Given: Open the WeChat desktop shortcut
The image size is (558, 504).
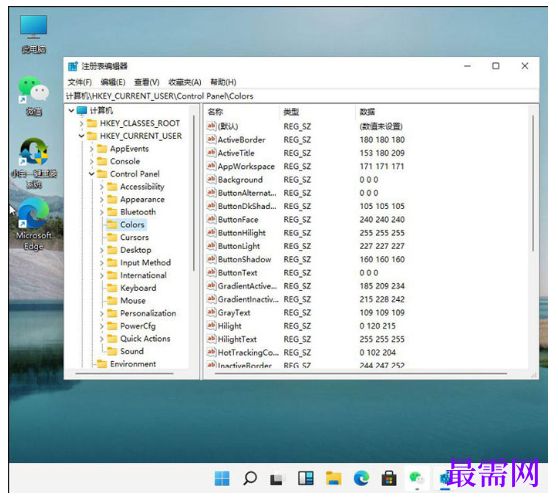Looking at the screenshot, I should [33, 95].
